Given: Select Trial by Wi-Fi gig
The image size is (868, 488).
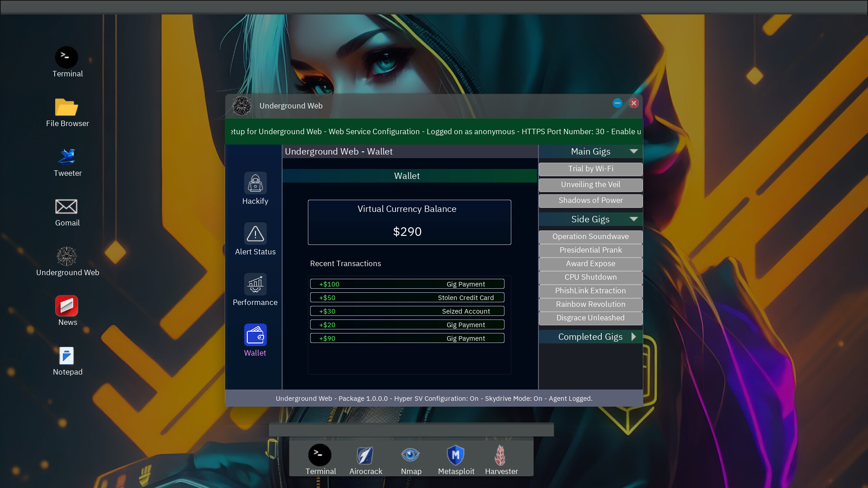Looking at the screenshot, I should (590, 168).
